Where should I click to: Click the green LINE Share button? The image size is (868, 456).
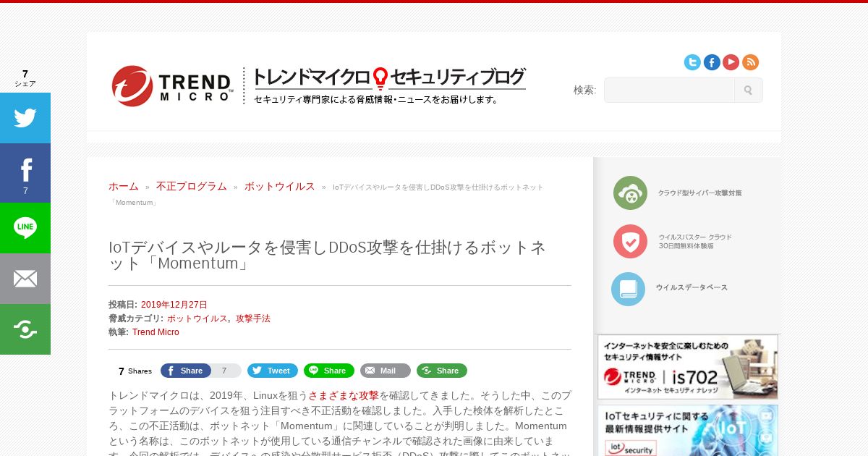[329, 371]
